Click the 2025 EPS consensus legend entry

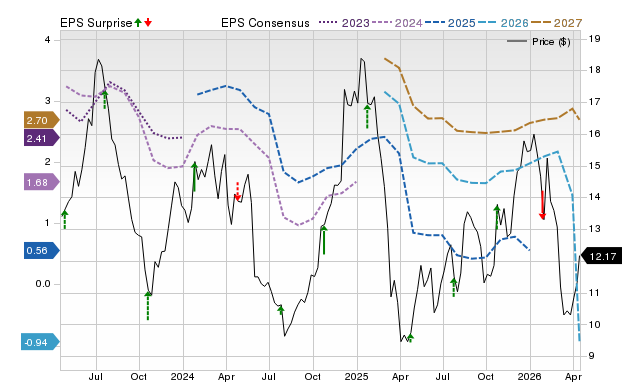click(450, 23)
